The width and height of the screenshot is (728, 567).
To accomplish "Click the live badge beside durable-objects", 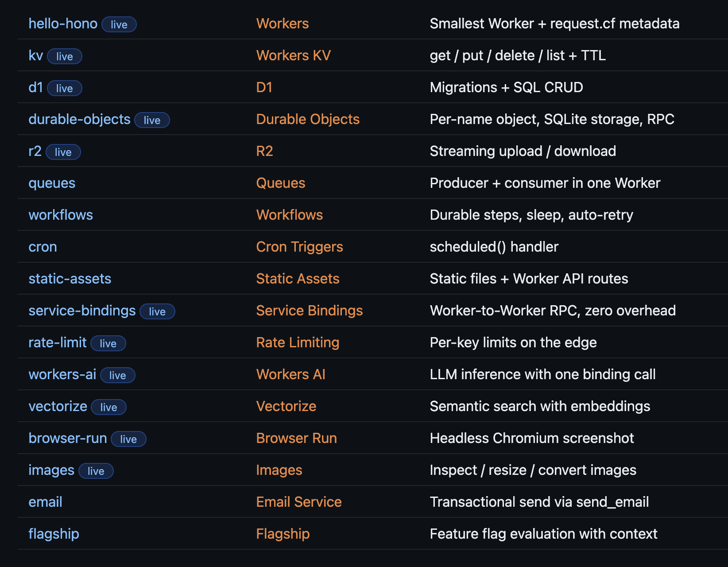I will coord(152,120).
